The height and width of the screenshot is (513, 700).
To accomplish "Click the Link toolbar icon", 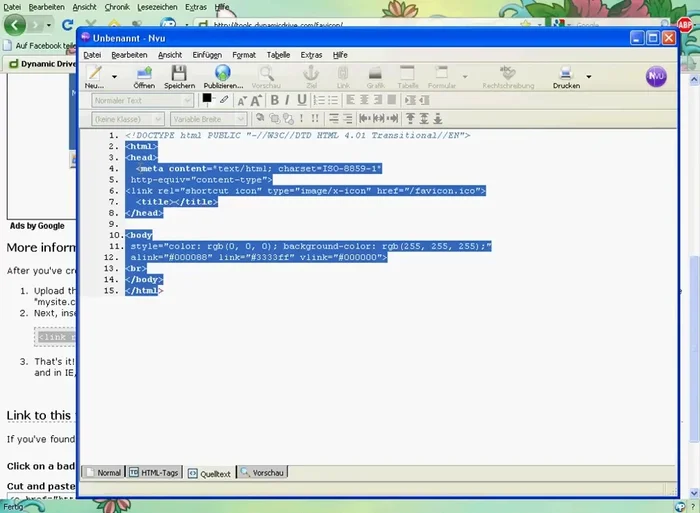I will tap(343, 77).
